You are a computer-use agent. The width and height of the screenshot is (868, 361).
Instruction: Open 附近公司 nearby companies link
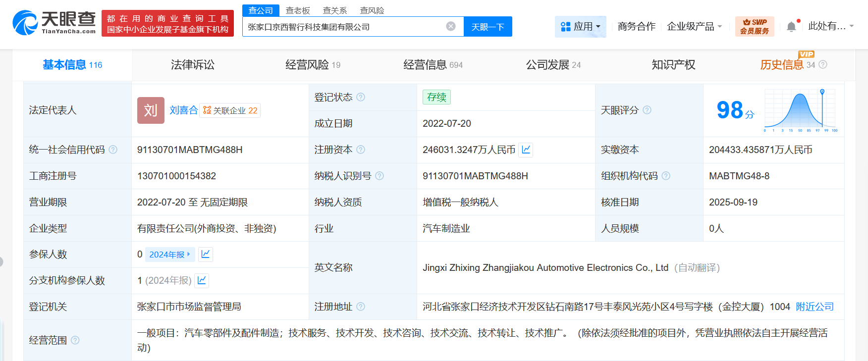click(x=814, y=307)
